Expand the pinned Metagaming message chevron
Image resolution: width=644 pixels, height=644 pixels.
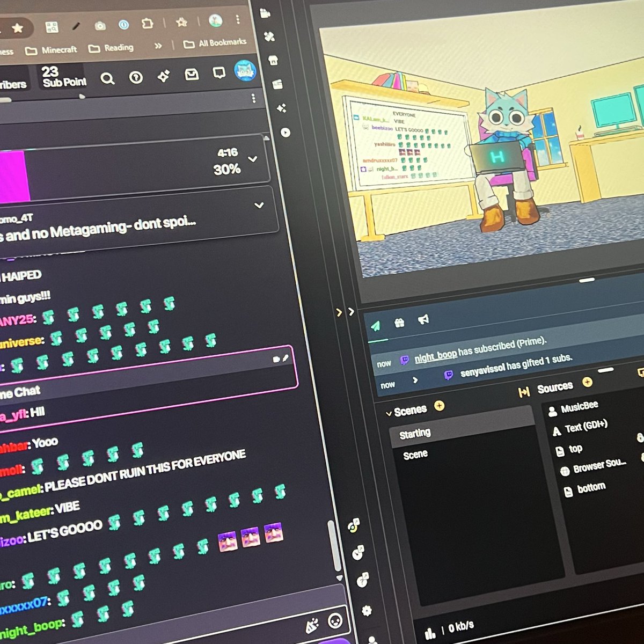259,205
